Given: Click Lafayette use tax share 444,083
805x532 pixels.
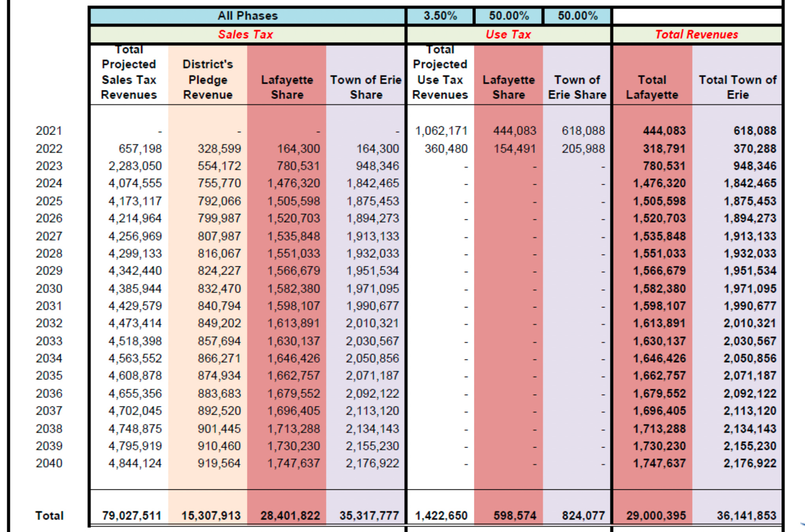Looking at the screenshot, I should point(515,131).
